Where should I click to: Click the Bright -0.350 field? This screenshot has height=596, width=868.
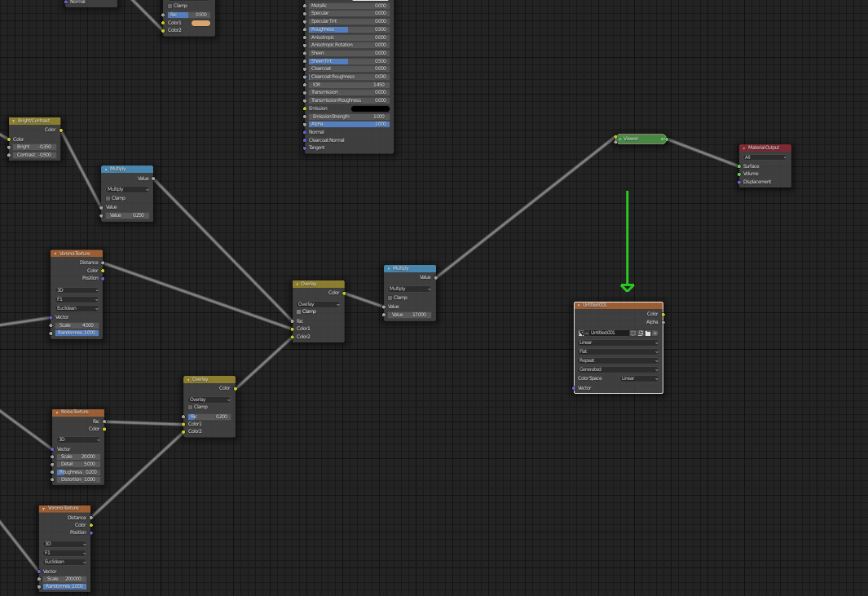[35, 147]
